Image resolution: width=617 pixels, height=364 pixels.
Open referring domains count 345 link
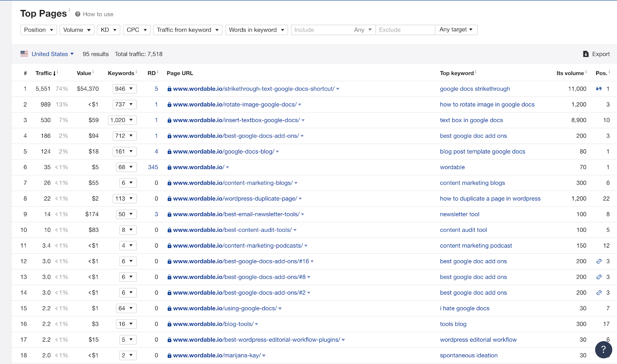click(x=153, y=167)
